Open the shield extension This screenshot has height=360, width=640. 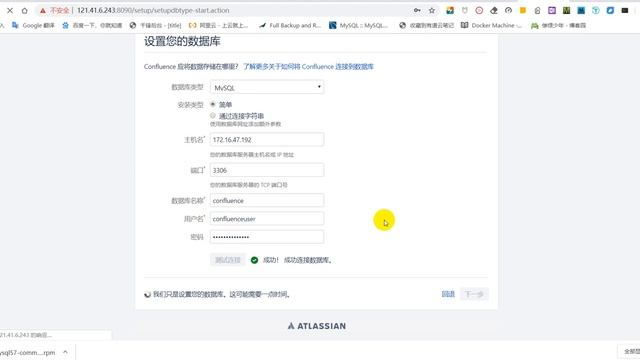pos(464,11)
